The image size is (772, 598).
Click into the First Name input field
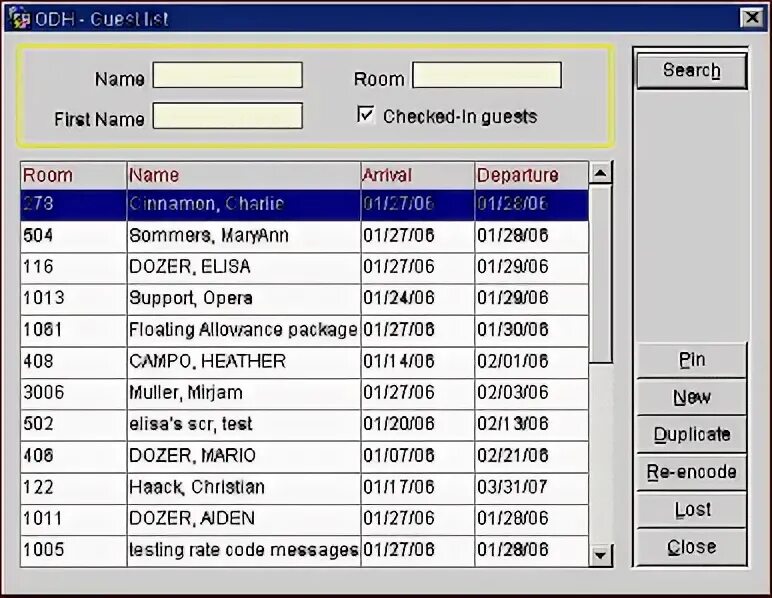(227, 116)
